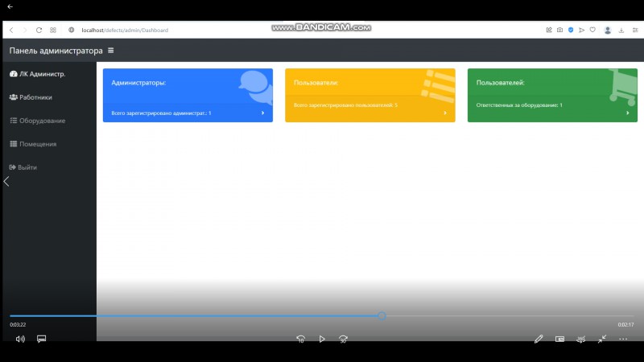Open the browser profile avatar
Screen dimensions: 644x362
click(608, 30)
